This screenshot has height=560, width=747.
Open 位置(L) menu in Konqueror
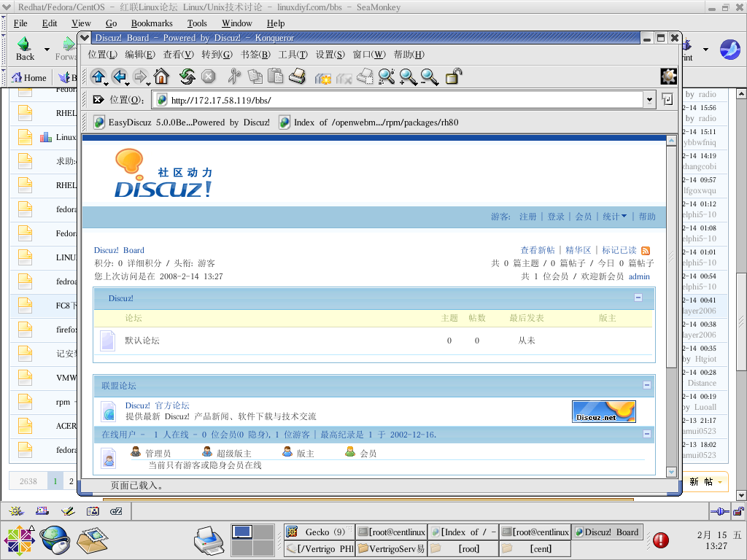coord(102,54)
